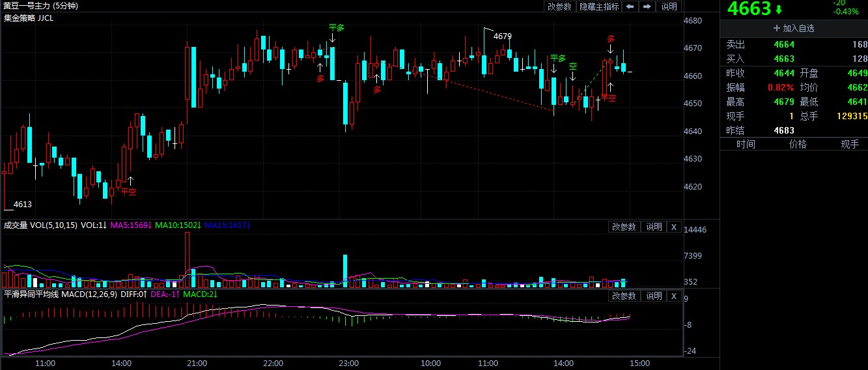Screen dimensions: 868x370
Task: Click the 最低 value 4641
Action: pyautogui.click(x=857, y=102)
